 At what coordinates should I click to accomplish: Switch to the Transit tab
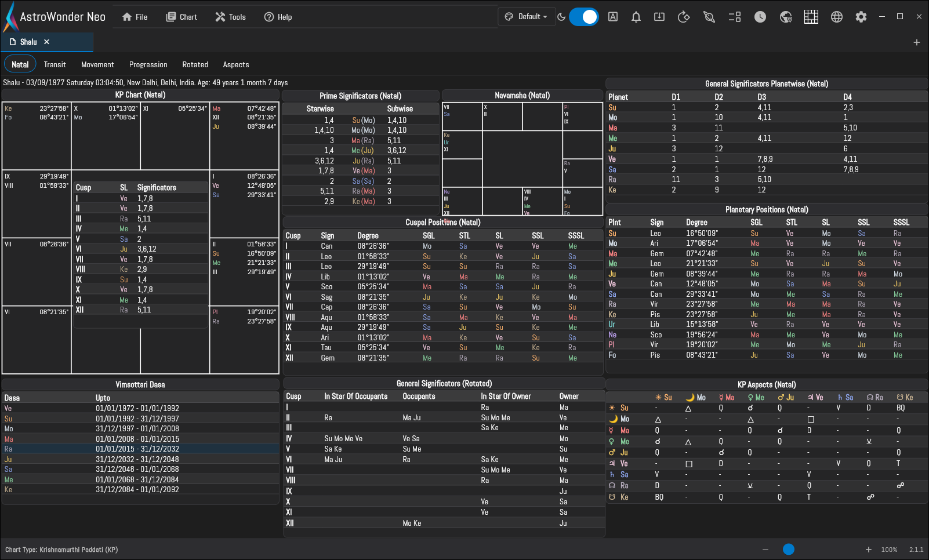[x=55, y=64]
